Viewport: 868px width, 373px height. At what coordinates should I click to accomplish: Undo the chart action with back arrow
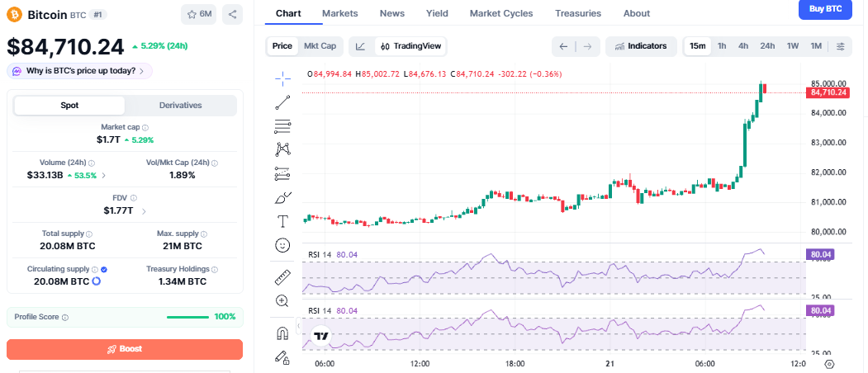click(563, 46)
